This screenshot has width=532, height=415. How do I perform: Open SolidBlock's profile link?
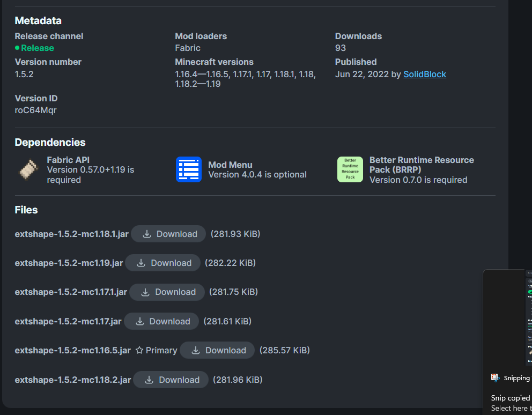tap(425, 74)
